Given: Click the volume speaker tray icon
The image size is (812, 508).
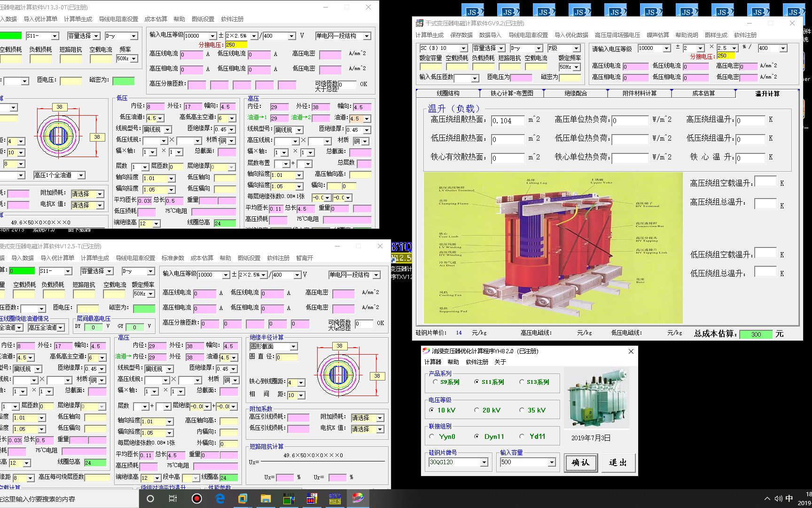Looking at the screenshot, I should point(778,499).
